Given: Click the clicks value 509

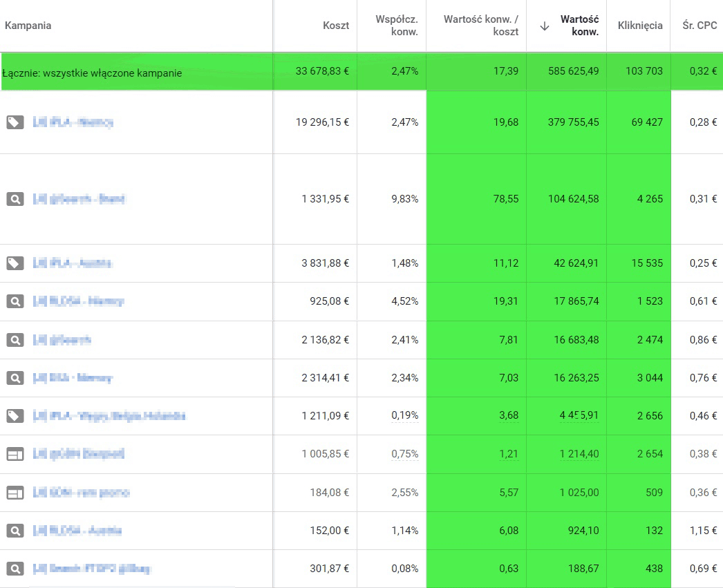Looking at the screenshot, I should click(x=654, y=493).
